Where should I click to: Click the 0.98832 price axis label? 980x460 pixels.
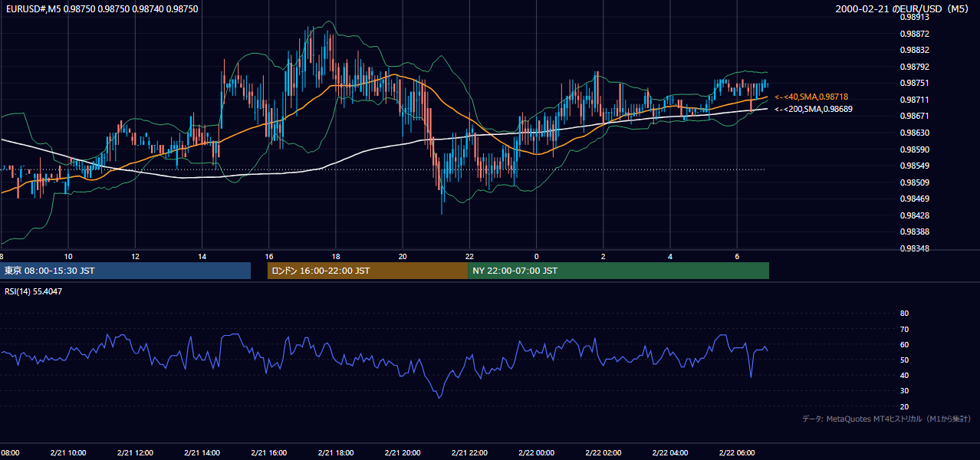click(x=914, y=50)
